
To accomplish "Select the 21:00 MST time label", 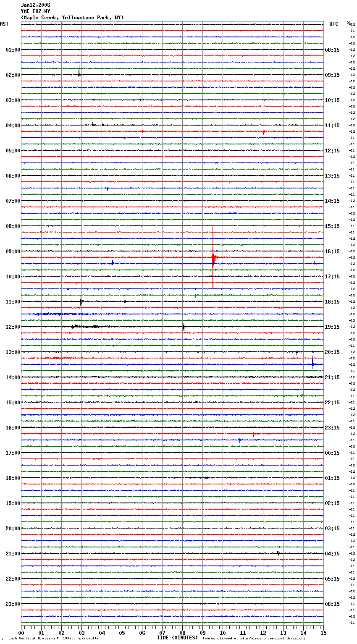I will point(13,554).
